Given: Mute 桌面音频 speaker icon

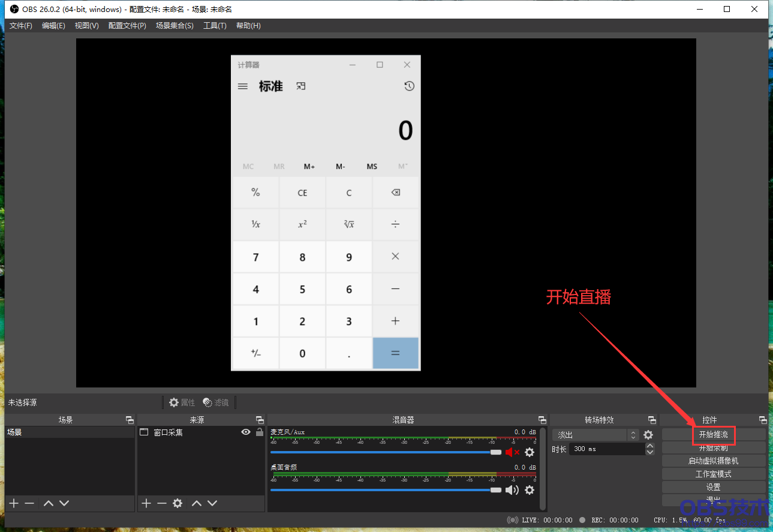Looking at the screenshot, I should pyautogui.click(x=512, y=490).
